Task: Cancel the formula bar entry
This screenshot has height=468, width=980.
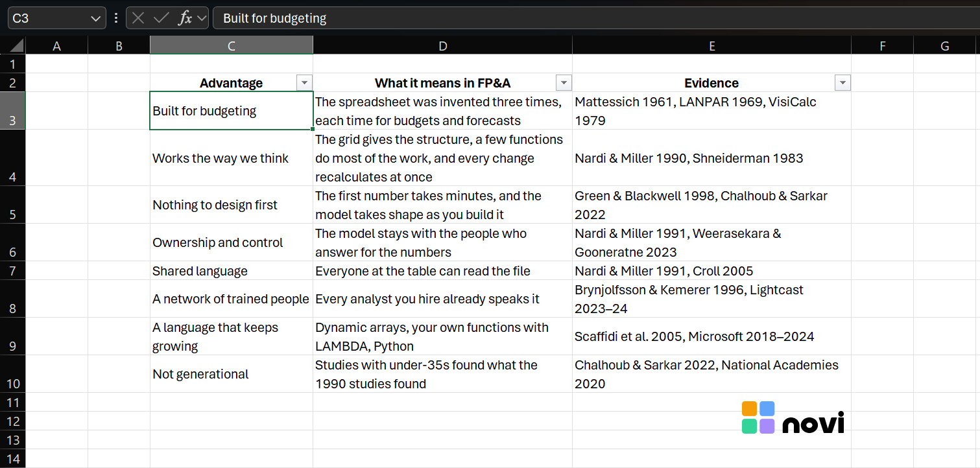Action: (137, 18)
